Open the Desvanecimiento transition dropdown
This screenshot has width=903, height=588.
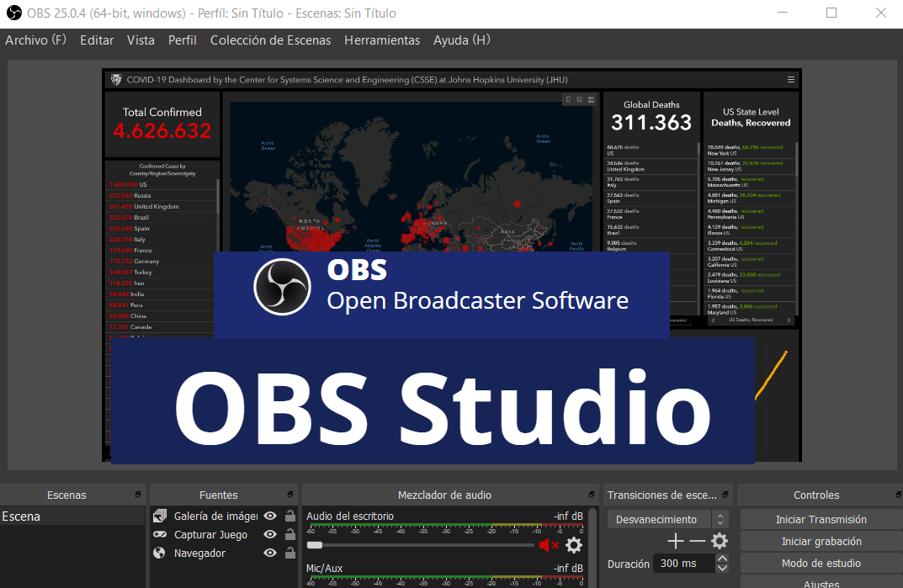click(661, 519)
